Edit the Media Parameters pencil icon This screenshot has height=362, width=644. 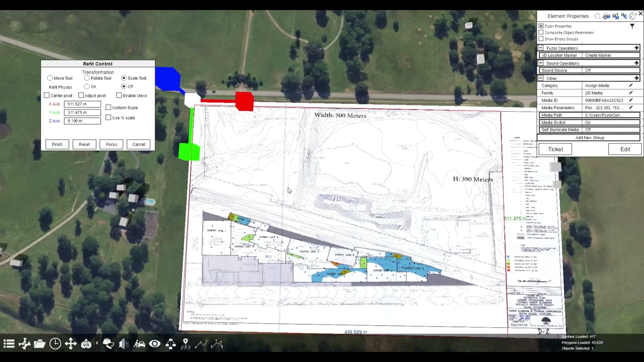click(x=631, y=108)
